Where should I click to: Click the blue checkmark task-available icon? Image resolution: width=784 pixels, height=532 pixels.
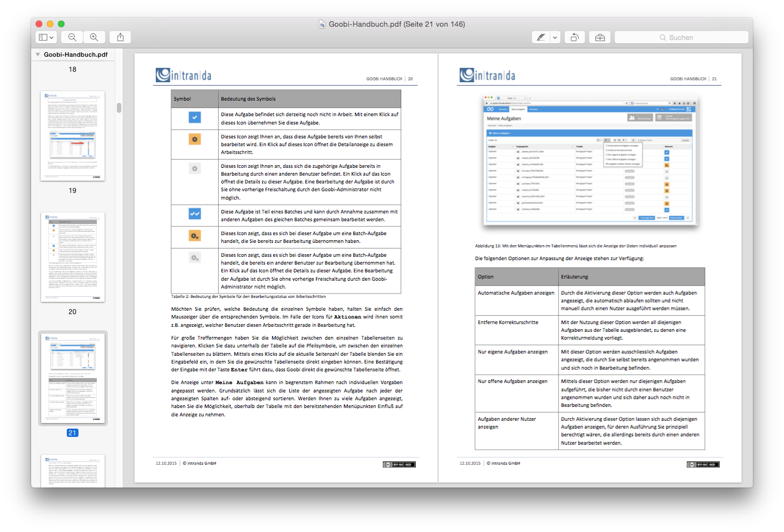(x=195, y=117)
